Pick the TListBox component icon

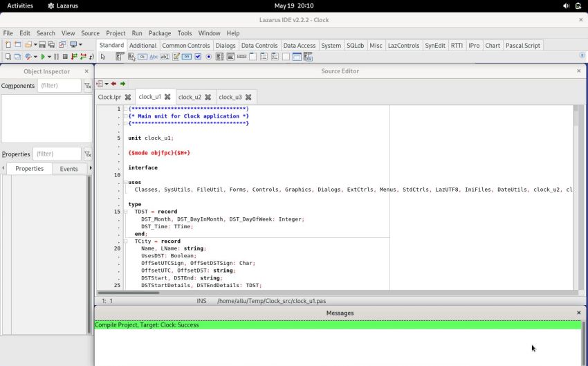coord(220,57)
